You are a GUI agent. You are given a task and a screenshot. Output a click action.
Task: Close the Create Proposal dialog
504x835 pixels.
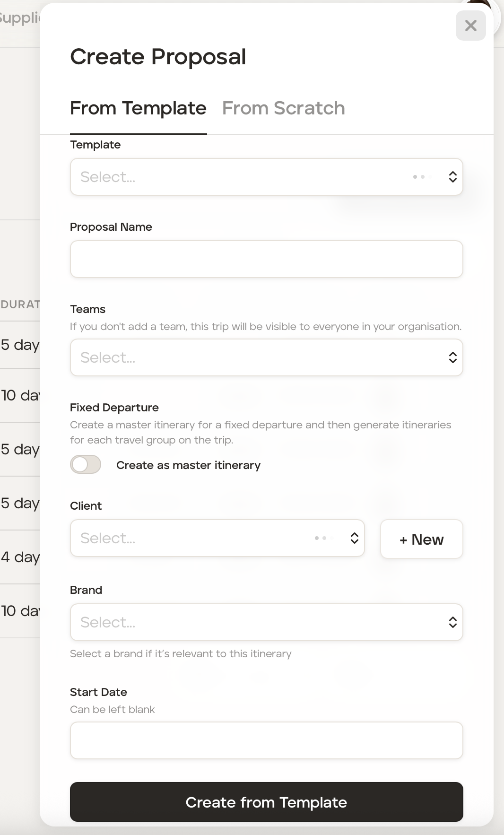[470, 26]
